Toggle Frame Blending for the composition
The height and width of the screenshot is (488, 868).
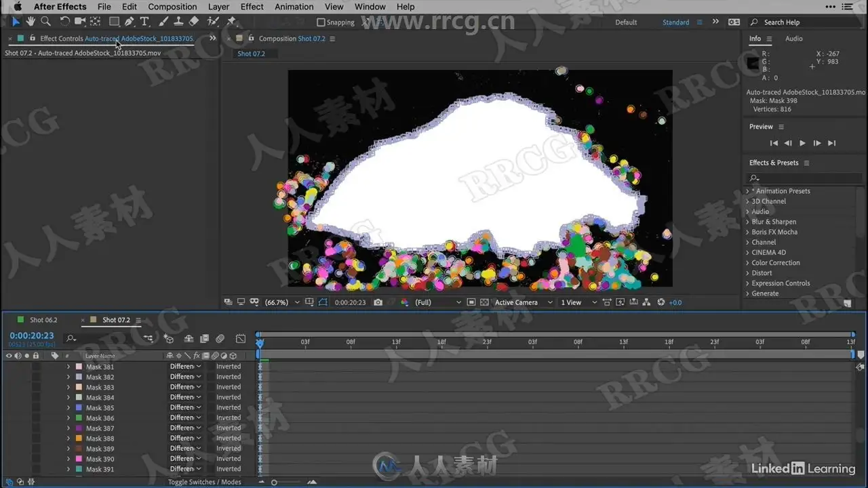205,338
